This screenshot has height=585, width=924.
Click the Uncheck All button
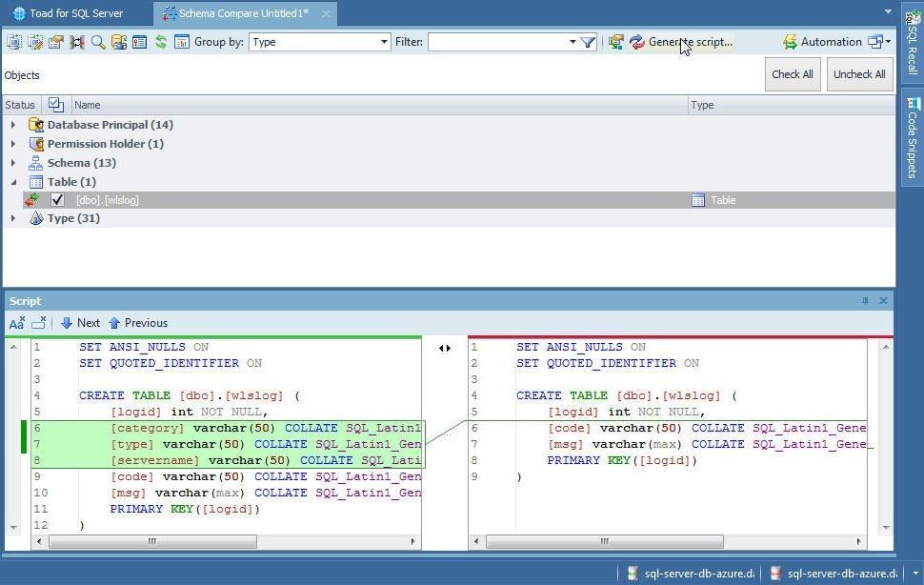859,74
